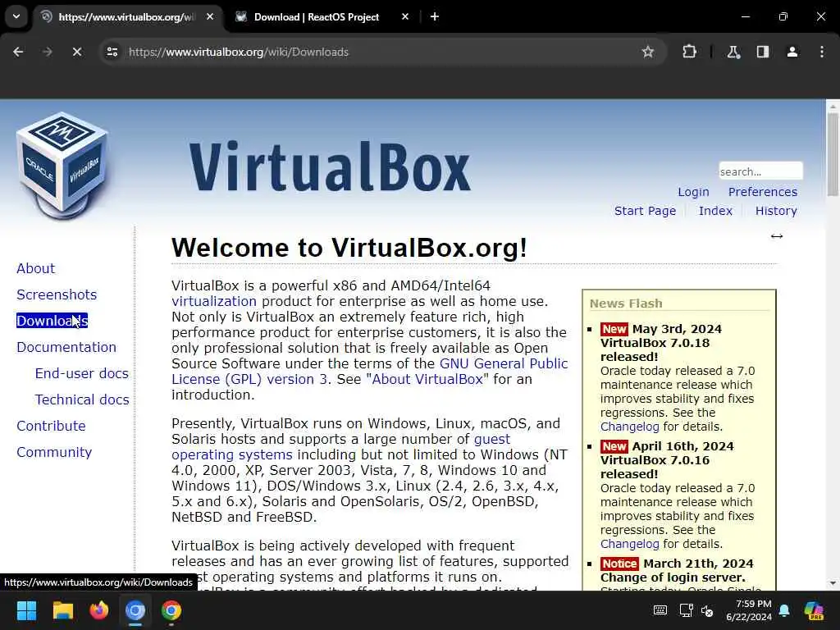
Task: Open the Extensions puzzle icon
Action: click(x=689, y=52)
